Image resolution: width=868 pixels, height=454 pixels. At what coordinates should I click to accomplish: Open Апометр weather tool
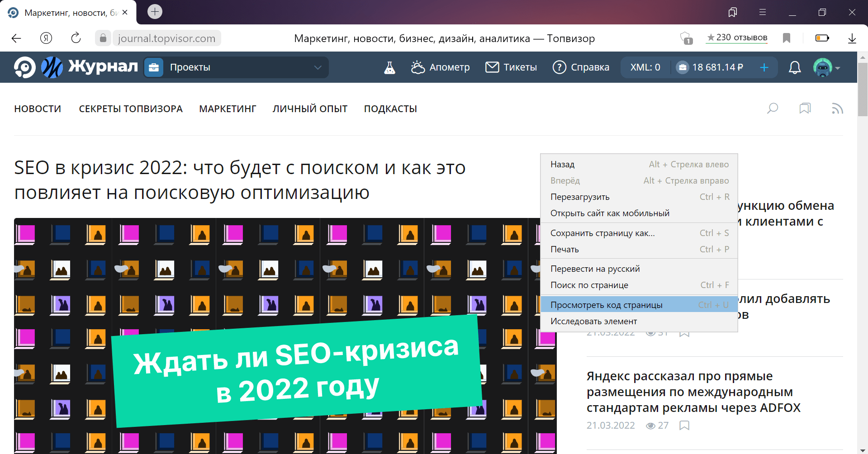(x=440, y=67)
